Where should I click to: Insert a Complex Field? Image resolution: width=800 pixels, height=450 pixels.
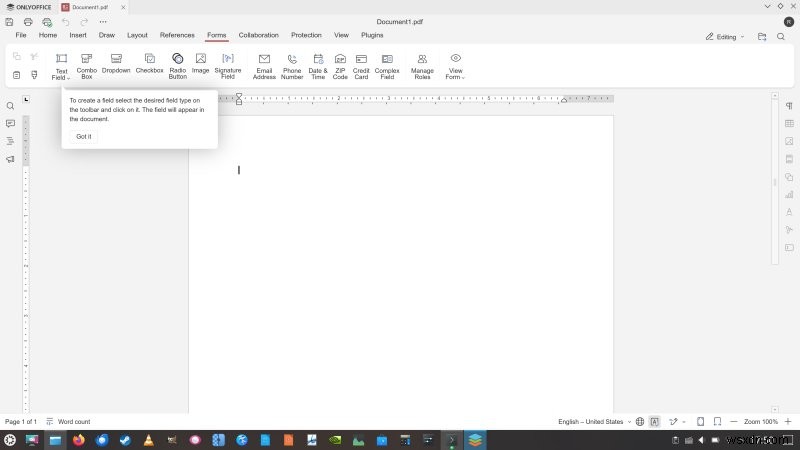tap(387, 66)
